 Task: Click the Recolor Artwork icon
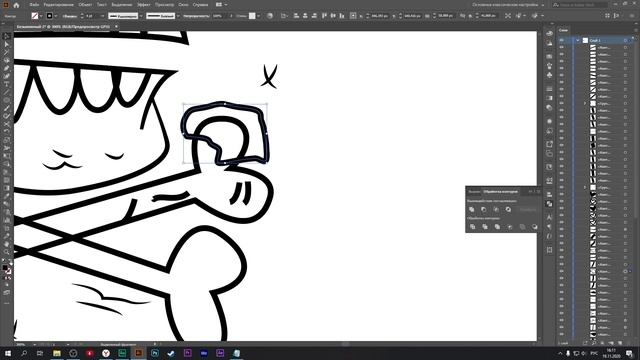pyautogui.click(x=270, y=16)
